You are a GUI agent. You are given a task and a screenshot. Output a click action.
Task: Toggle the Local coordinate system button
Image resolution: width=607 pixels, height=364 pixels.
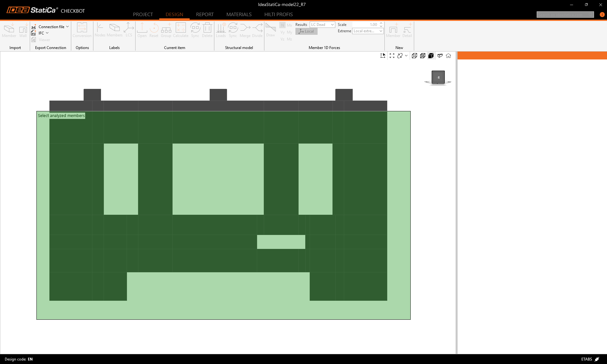click(306, 31)
